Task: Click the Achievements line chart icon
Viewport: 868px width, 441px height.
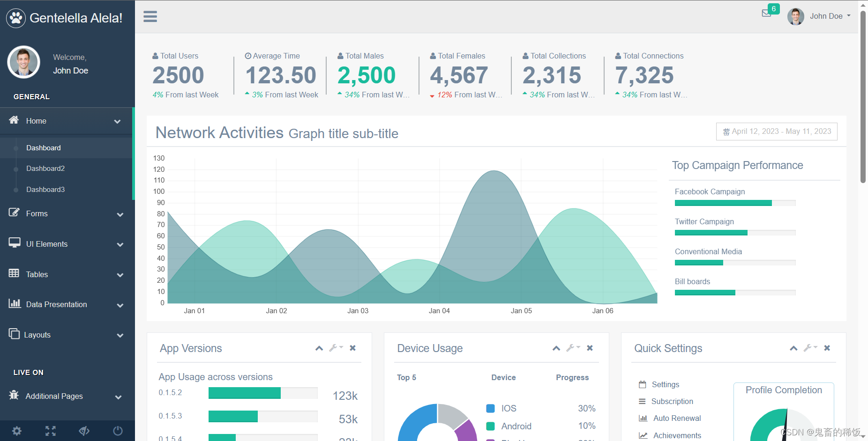Action: pyautogui.click(x=643, y=435)
